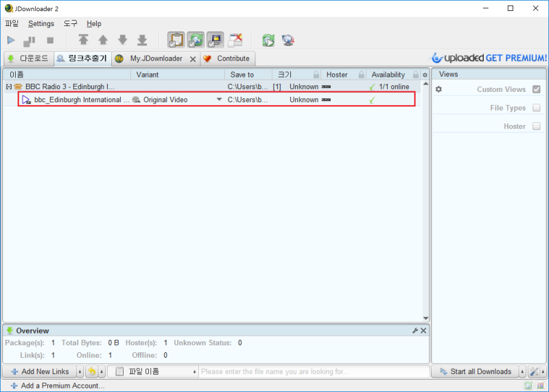Click the Add New Links button
This screenshot has height=392, width=549.
40,371
